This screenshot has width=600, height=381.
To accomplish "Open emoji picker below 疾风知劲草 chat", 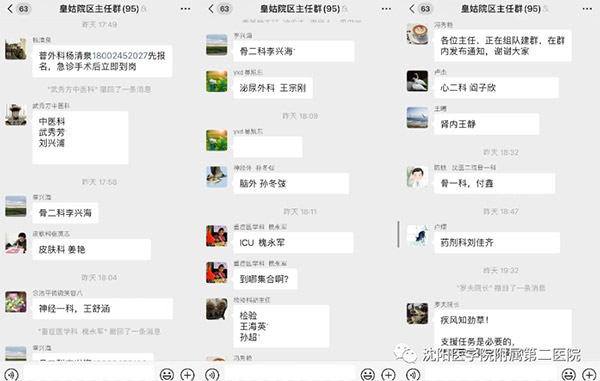I will [568, 374].
